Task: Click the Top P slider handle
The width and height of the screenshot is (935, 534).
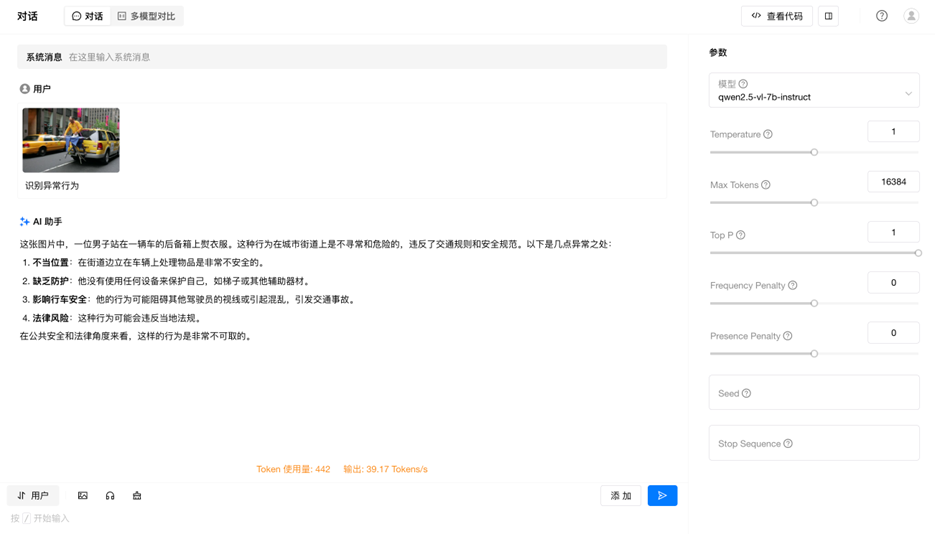Action: [x=918, y=253]
